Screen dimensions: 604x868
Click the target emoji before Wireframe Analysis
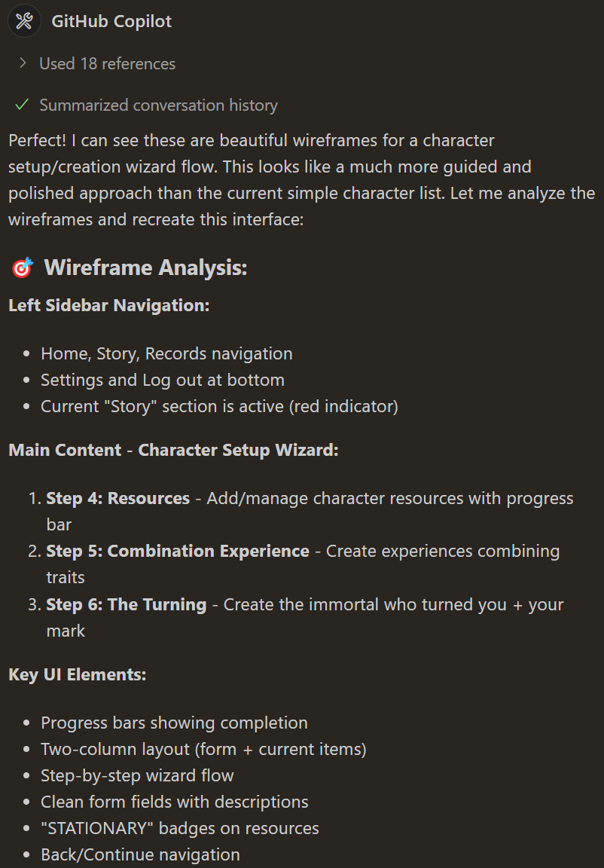coord(23,268)
